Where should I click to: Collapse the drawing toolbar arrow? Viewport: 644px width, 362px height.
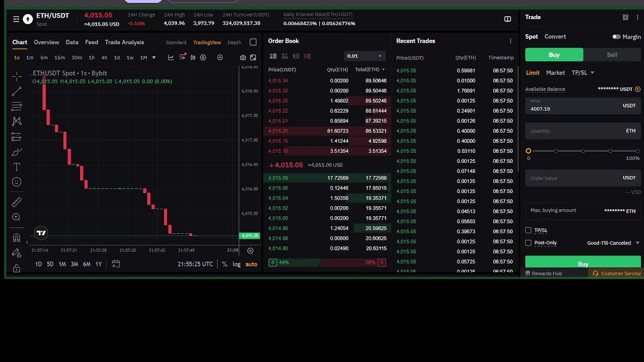point(27,242)
